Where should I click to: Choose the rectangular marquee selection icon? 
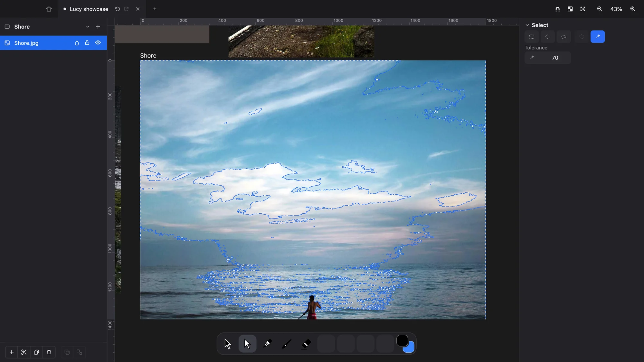coord(532,37)
